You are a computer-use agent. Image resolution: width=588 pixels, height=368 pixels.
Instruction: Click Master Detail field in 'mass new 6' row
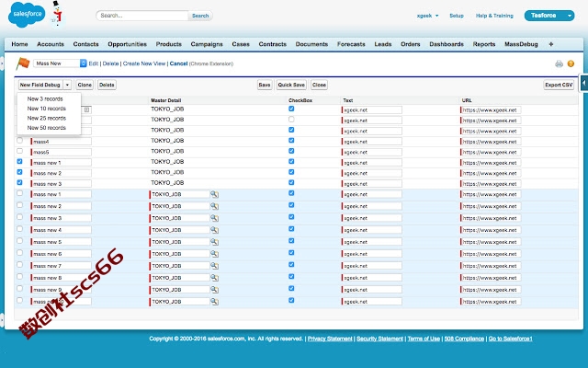tap(180, 254)
